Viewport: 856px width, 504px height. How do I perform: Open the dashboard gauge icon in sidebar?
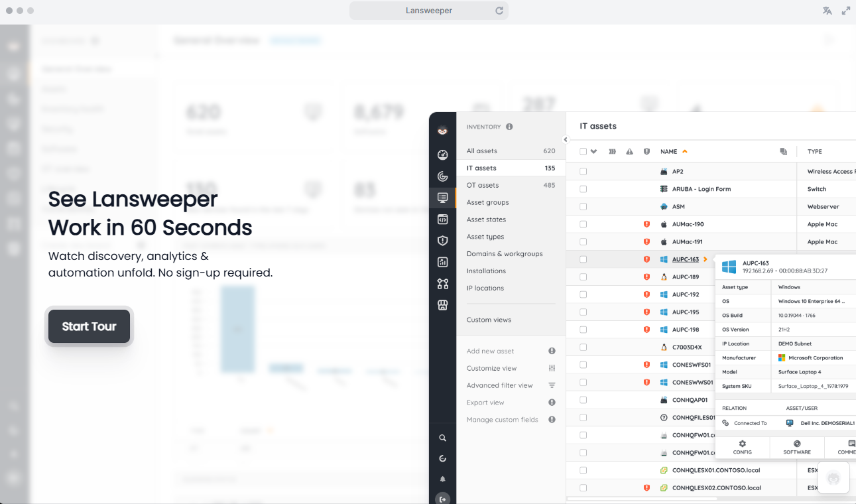(x=443, y=155)
